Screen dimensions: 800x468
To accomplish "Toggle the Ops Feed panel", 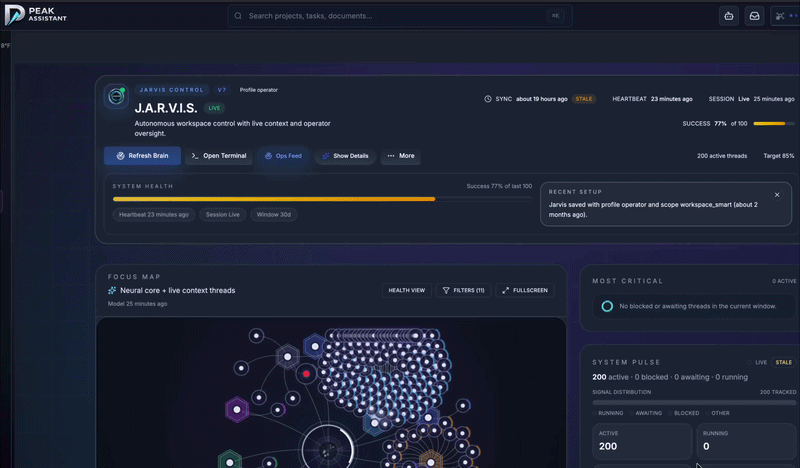I will tap(282, 156).
